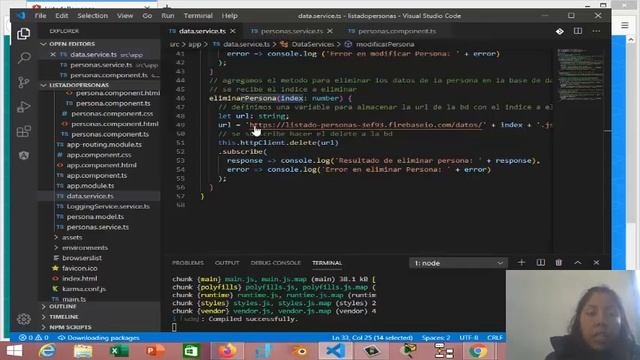Open index.html in the explorer
Image resolution: width=640 pixels, height=360 pixels.
click(80, 278)
